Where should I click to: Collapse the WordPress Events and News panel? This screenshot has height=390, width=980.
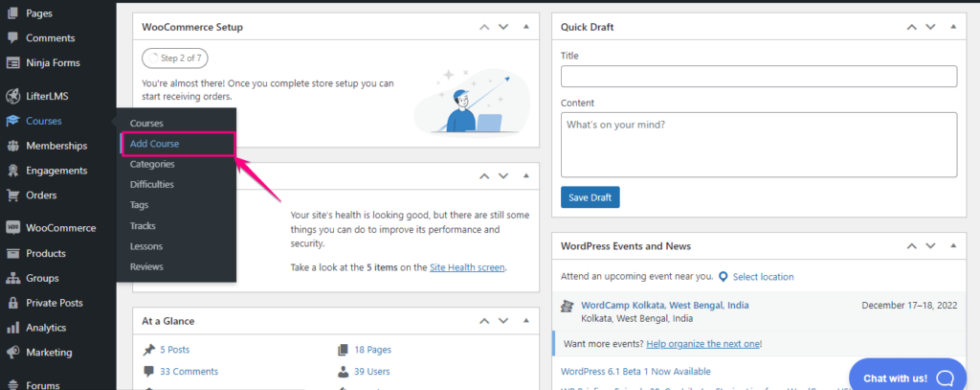(953, 246)
